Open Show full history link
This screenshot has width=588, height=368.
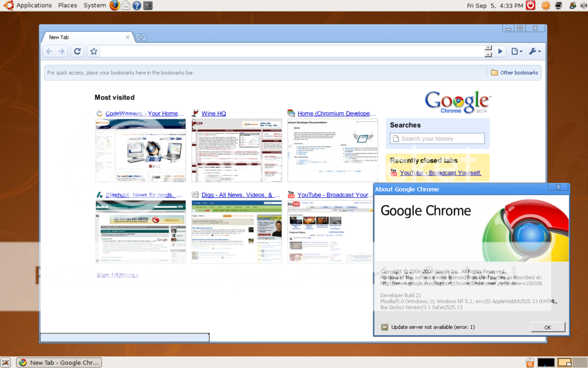click(x=117, y=274)
